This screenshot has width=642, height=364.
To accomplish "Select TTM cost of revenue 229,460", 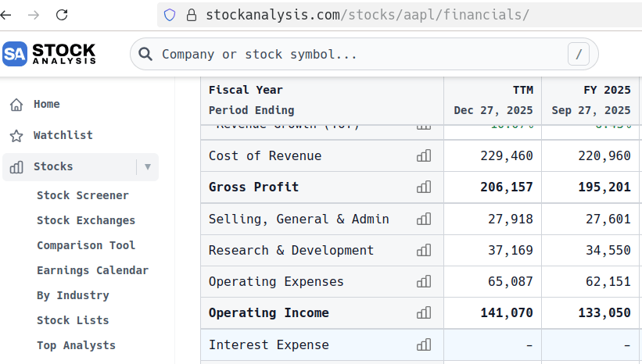I will 507,155.
